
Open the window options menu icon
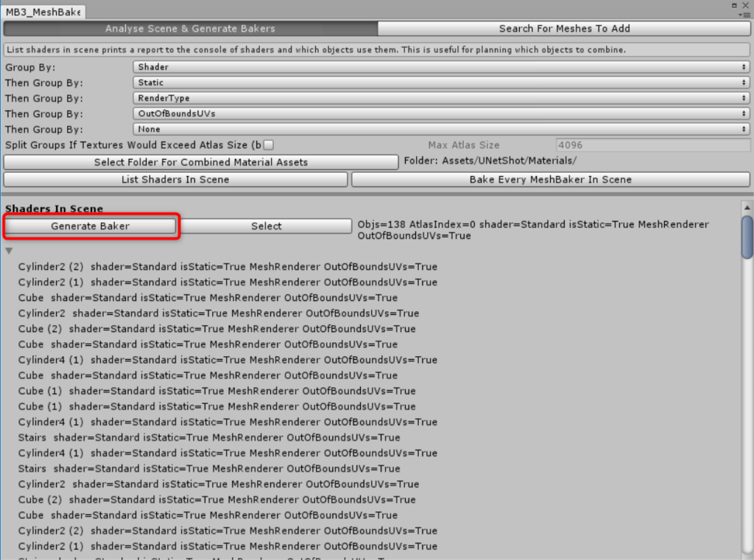point(744,15)
